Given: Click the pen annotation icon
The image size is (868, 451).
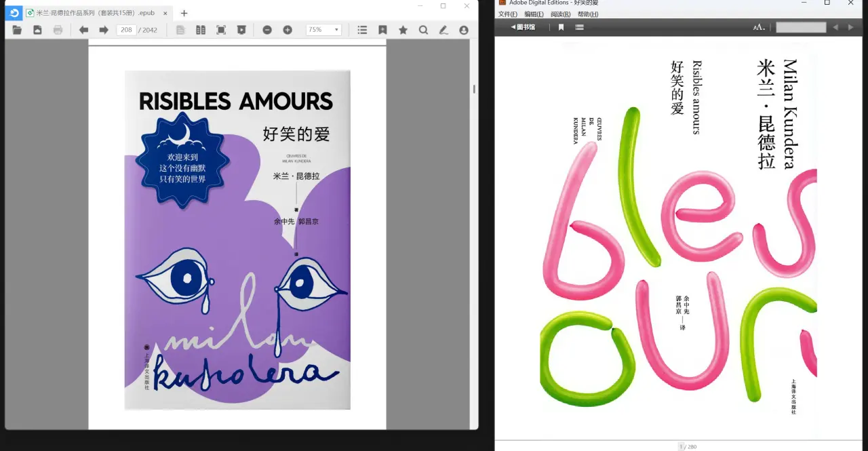Looking at the screenshot, I should pyautogui.click(x=443, y=30).
